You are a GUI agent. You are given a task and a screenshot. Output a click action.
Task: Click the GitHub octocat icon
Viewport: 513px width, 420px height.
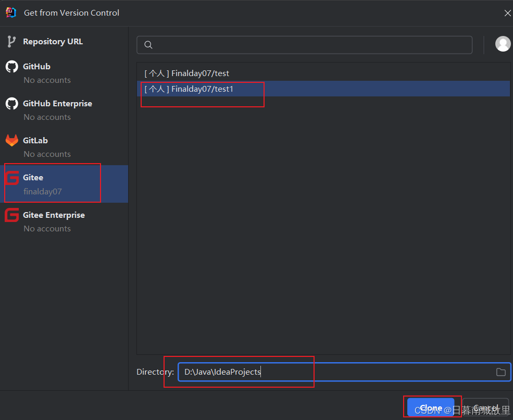pyautogui.click(x=12, y=67)
